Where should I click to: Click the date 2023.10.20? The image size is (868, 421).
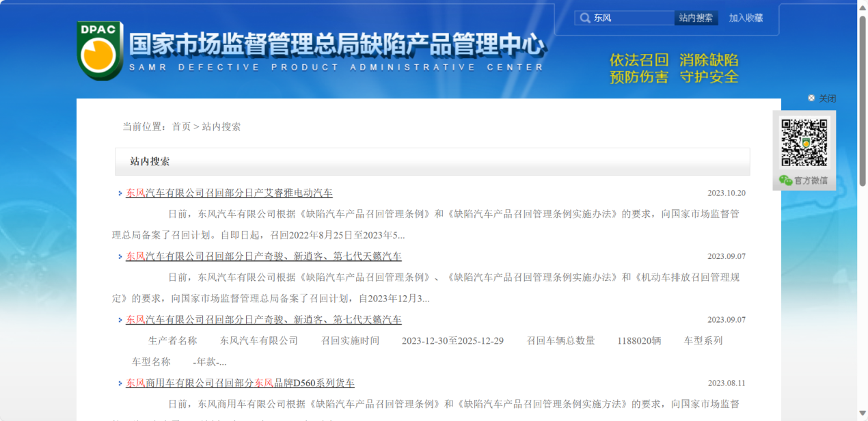click(727, 193)
